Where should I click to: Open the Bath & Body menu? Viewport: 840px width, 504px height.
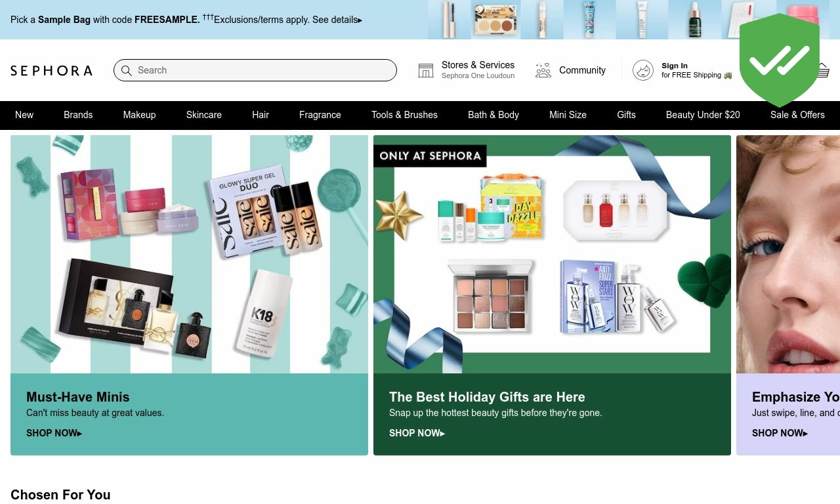click(x=493, y=115)
